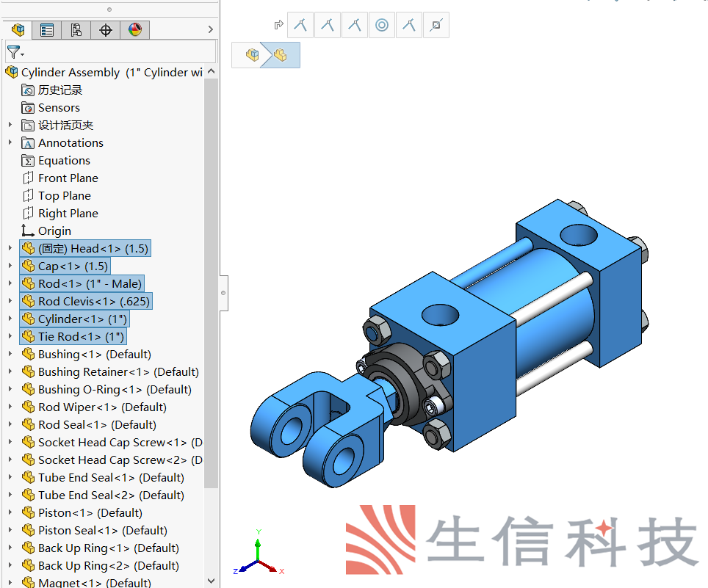Select 'Back Up Ring<2> (Default)' row

tap(109, 565)
